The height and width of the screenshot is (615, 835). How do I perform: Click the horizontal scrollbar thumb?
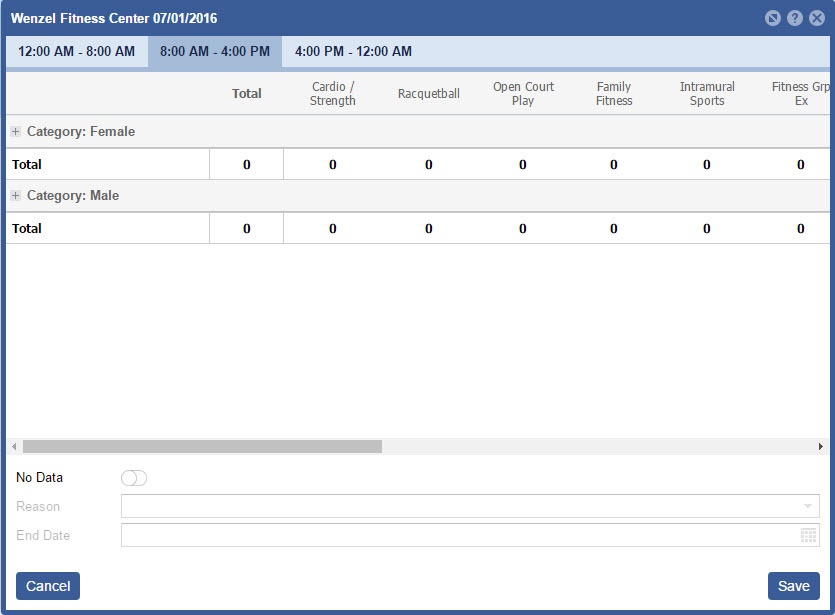click(x=202, y=447)
